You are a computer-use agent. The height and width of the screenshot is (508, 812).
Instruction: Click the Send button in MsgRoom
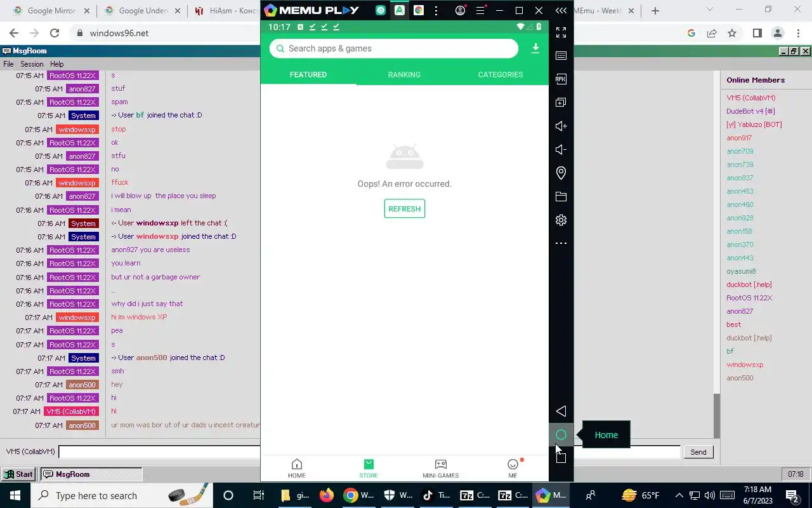698,452
